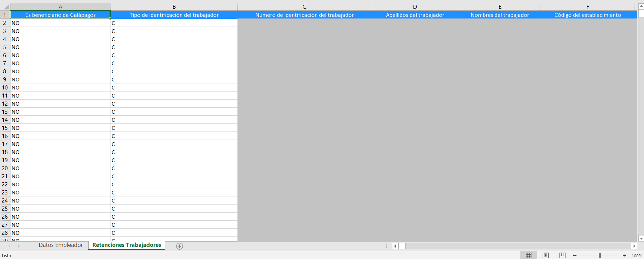Image resolution: width=644 pixels, height=259 pixels.
Task: Click horizontal scrollbar left arrow
Action: point(395,246)
